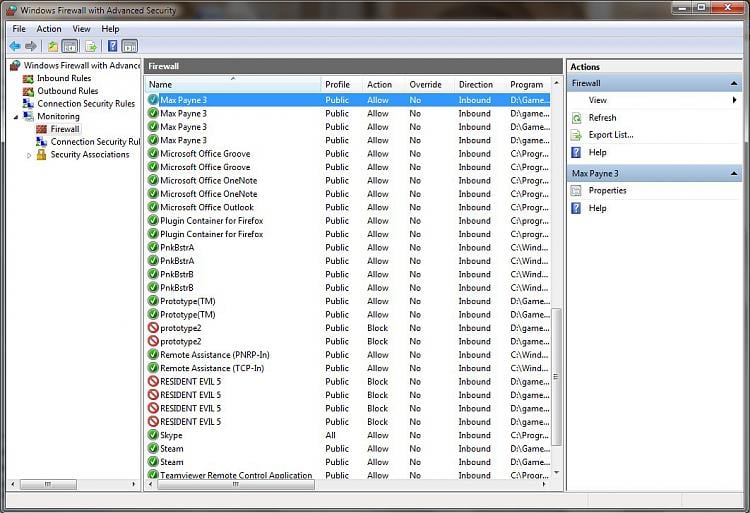Viewport: 750px width, 513px height.
Task: Sort by the Profile column header
Action: pos(342,85)
